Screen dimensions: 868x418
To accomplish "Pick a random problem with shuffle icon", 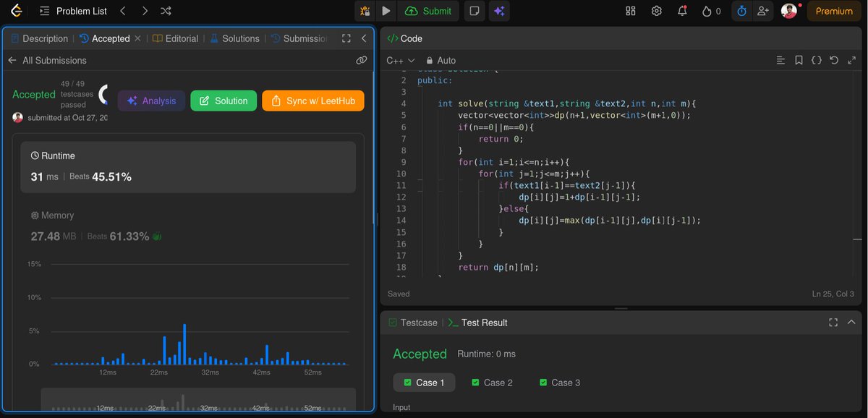I will point(166,11).
